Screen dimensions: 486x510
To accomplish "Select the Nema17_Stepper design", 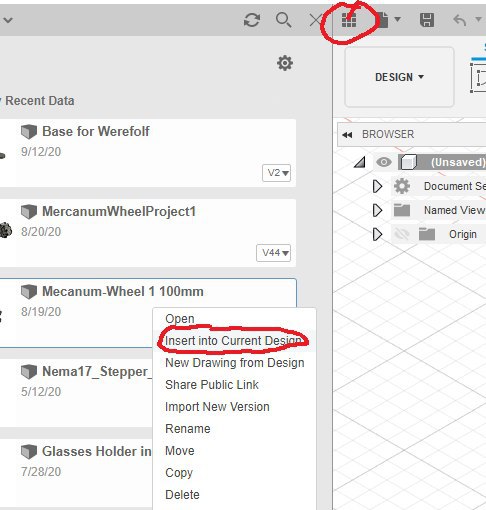I will [76, 393].
